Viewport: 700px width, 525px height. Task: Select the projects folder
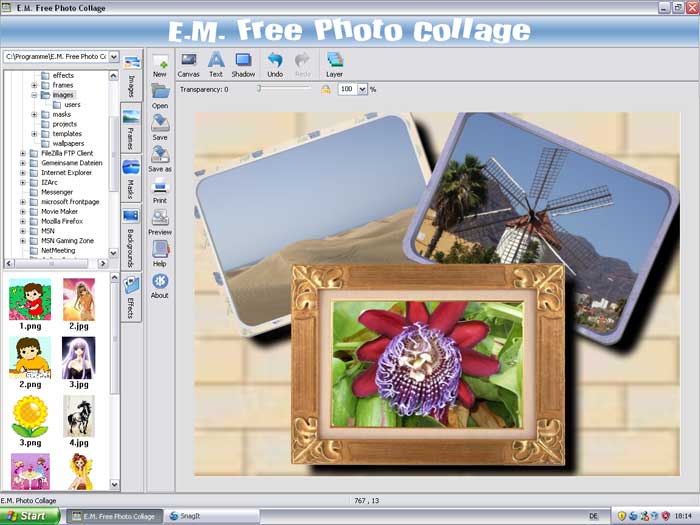65,124
